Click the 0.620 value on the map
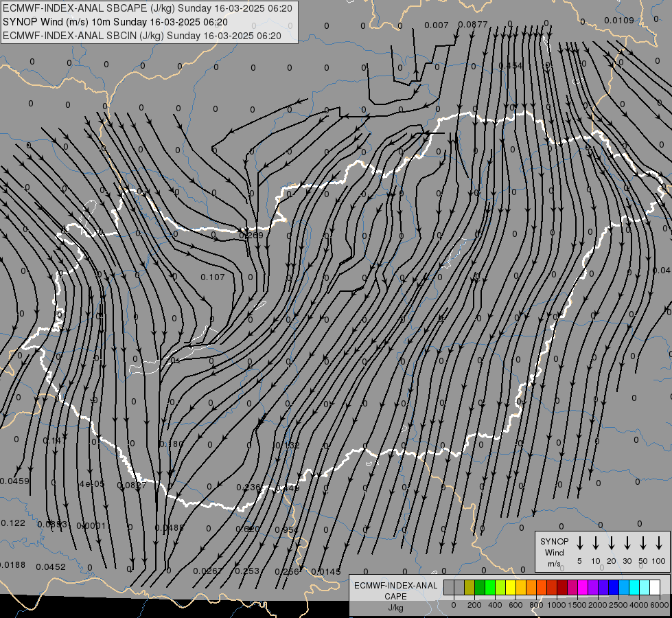Viewport: 672px width, 618px height. click(248, 529)
